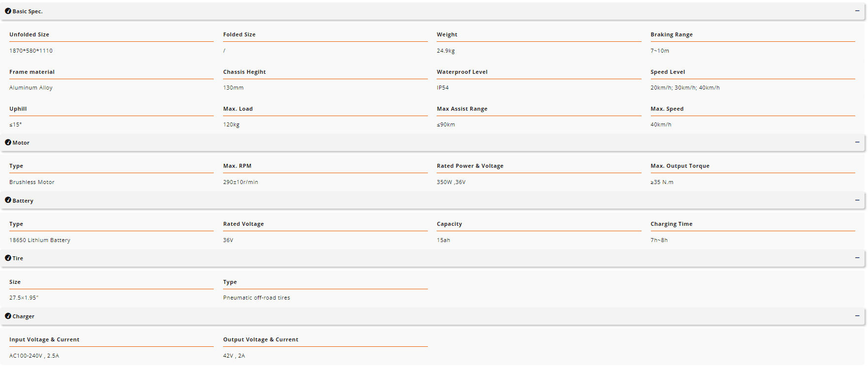
Task: Select the Basic Spec. header title
Action: [x=28, y=11]
